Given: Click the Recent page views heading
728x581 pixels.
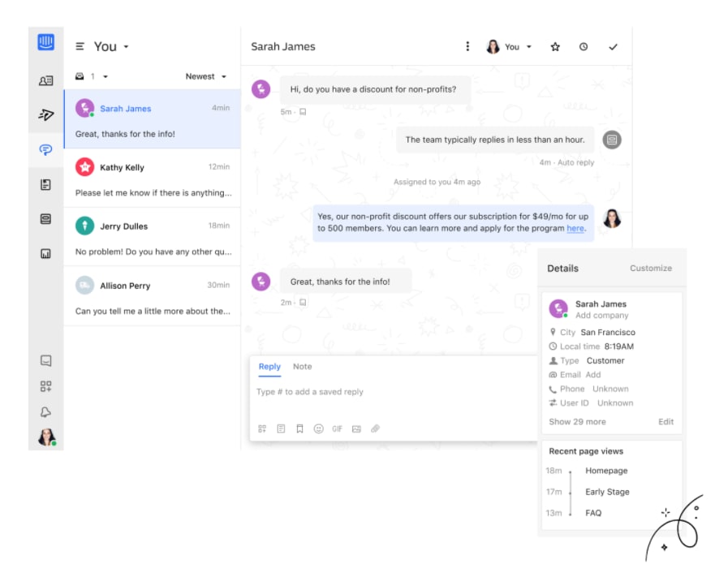Looking at the screenshot, I should (x=586, y=451).
